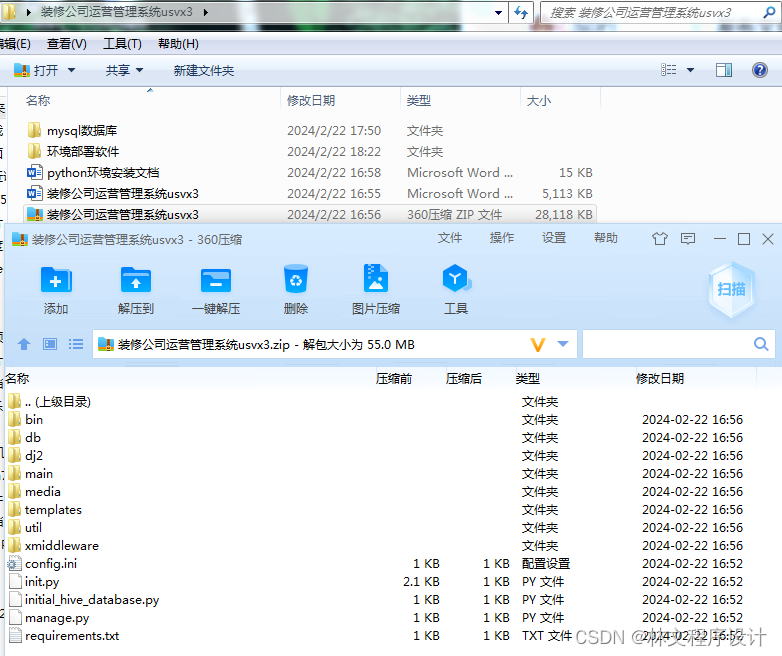
Task: Click the orange V verification icon in path bar
Action: [x=538, y=345]
